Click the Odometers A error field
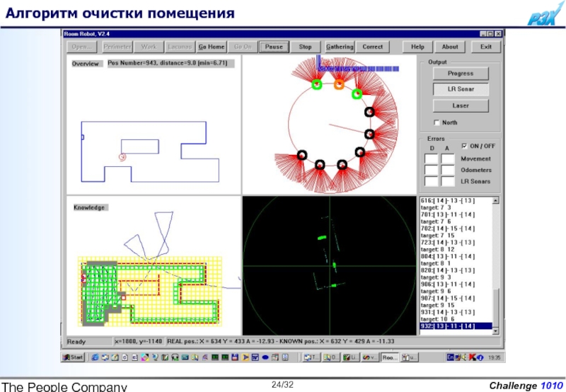The height and width of the screenshot is (392, 566). [448, 170]
